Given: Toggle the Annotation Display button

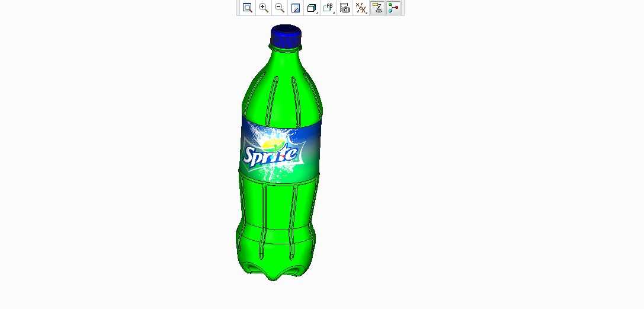Looking at the screenshot, I should [x=377, y=8].
